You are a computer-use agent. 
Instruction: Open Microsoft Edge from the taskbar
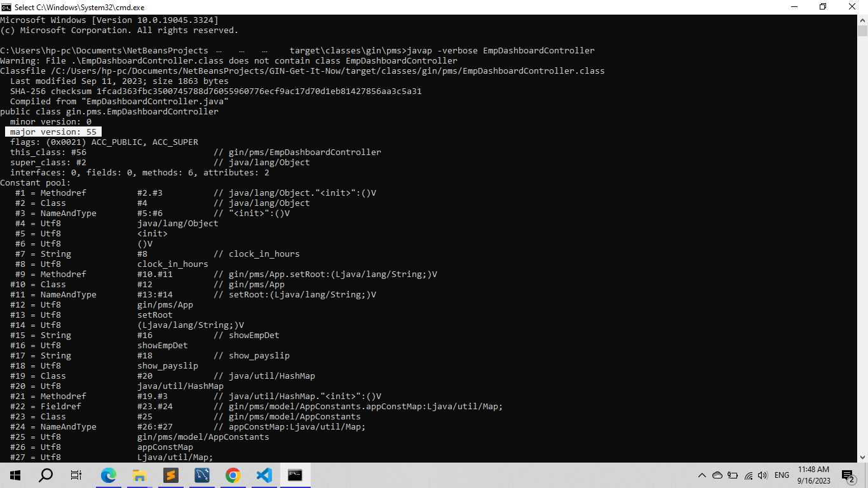coord(109,475)
